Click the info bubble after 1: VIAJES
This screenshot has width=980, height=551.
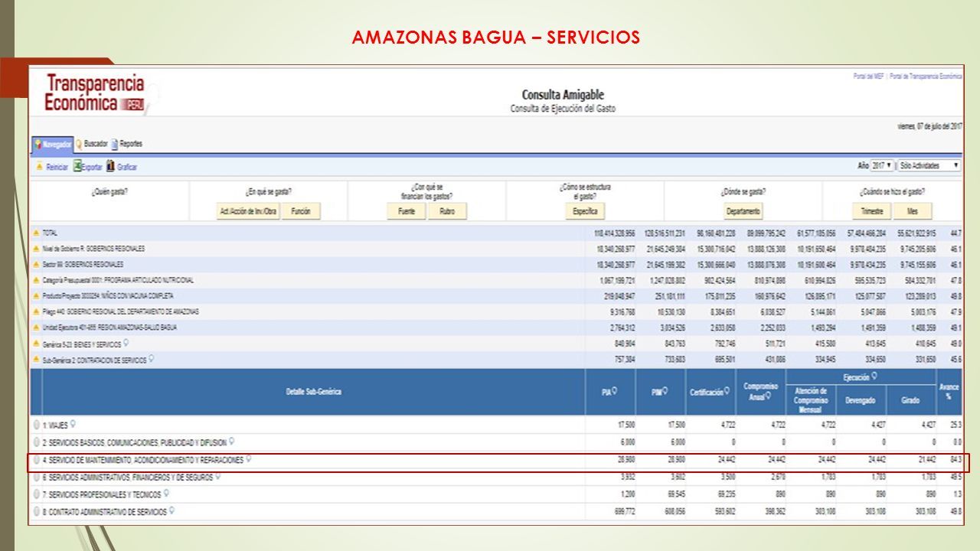[73, 424]
